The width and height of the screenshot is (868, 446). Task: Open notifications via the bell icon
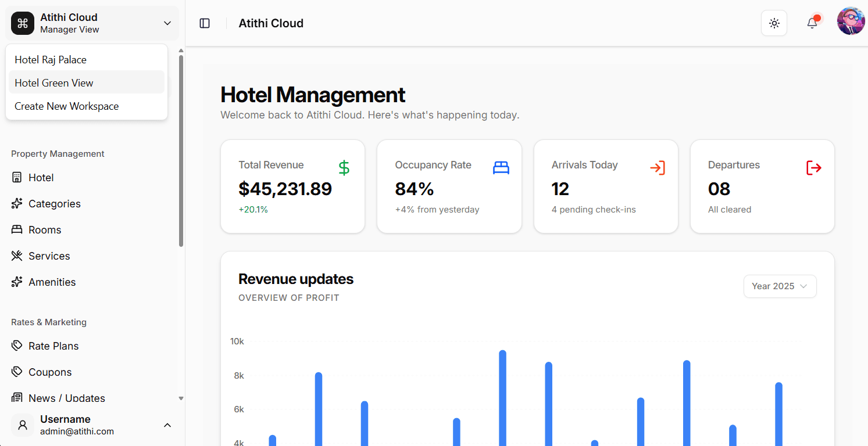(x=812, y=23)
